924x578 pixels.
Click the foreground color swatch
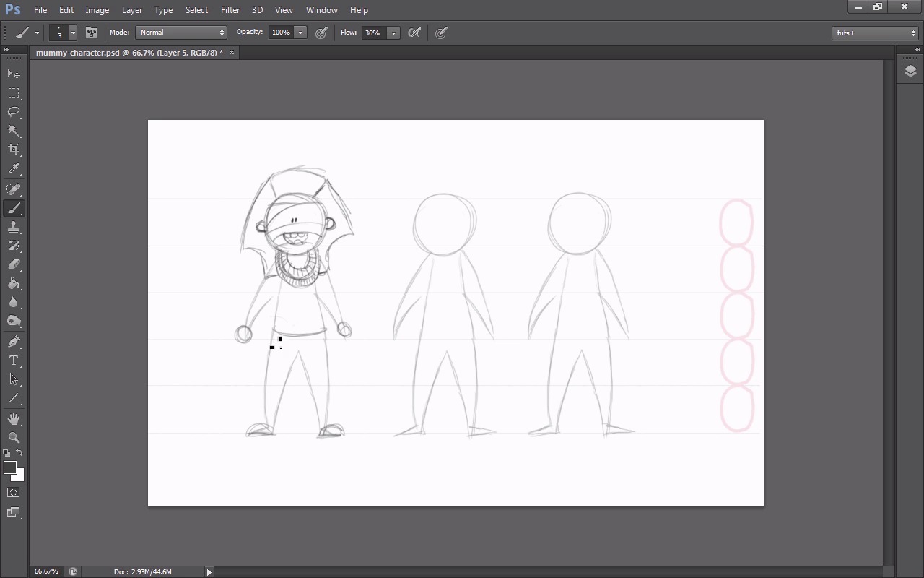(10, 467)
